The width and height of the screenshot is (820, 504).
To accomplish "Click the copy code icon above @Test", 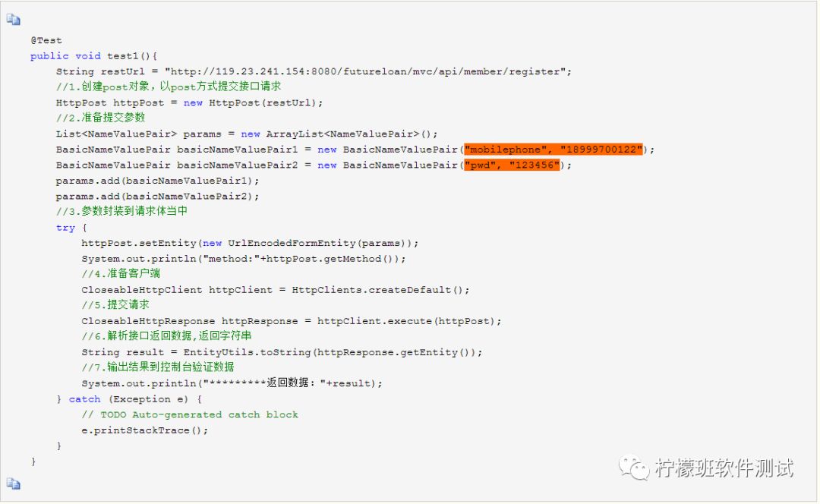I will [13, 20].
